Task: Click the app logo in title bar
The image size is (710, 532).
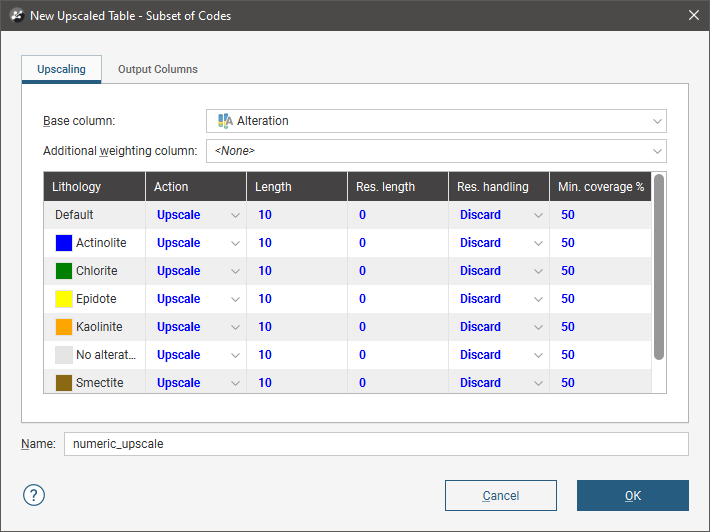Action: click(15, 15)
